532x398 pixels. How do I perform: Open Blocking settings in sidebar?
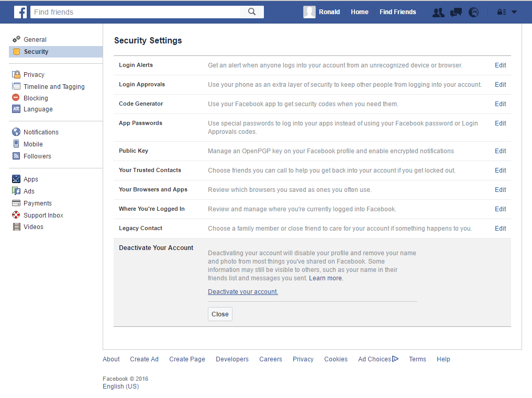tap(36, 98)
